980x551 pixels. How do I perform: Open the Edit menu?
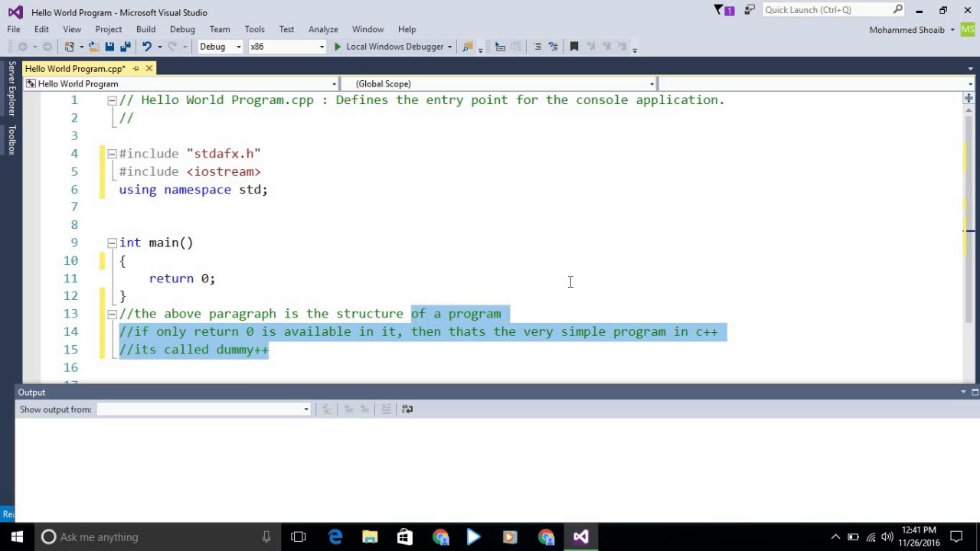click(41, 29)
